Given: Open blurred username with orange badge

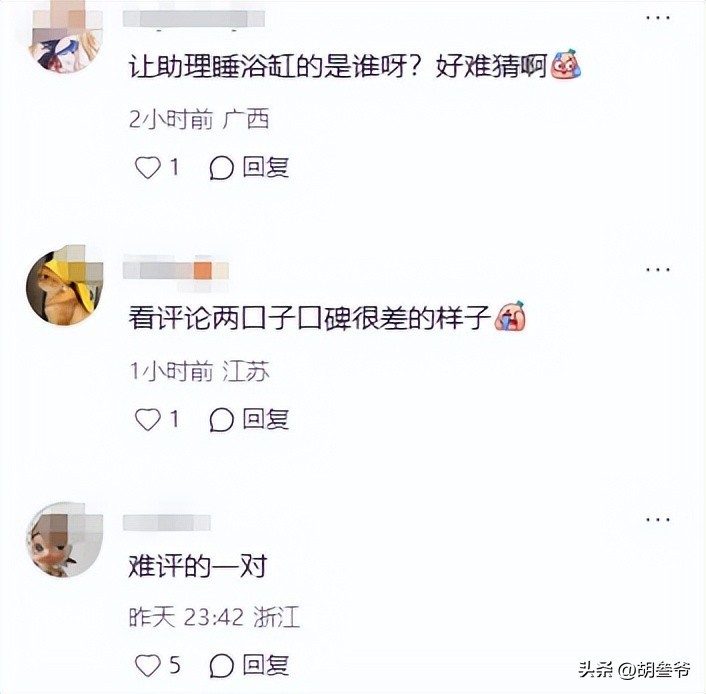Looking at the screenshot, I should click(176, 271).
